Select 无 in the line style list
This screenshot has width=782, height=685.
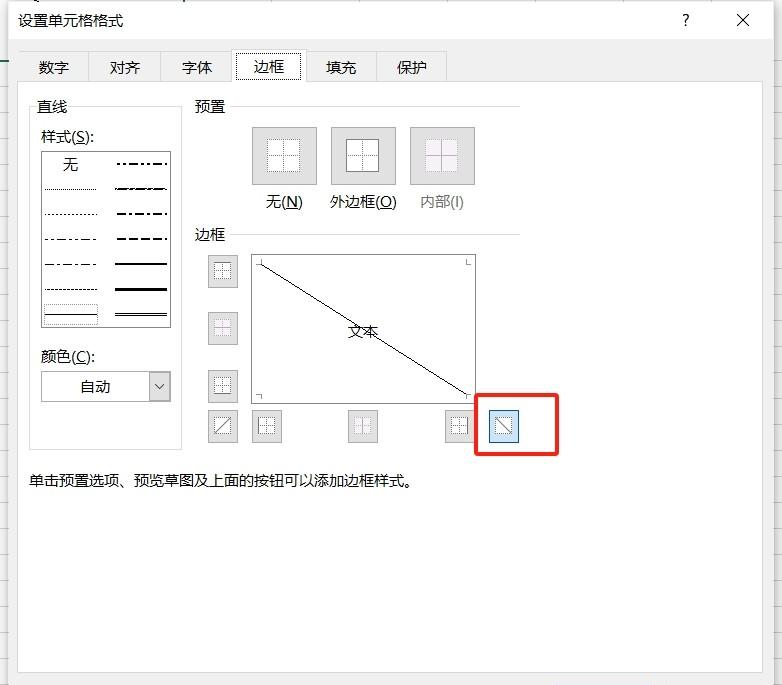(70, 164)
